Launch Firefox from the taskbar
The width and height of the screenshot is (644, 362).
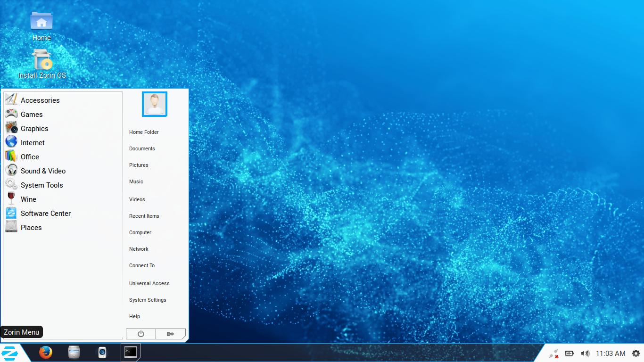point(46,352)
